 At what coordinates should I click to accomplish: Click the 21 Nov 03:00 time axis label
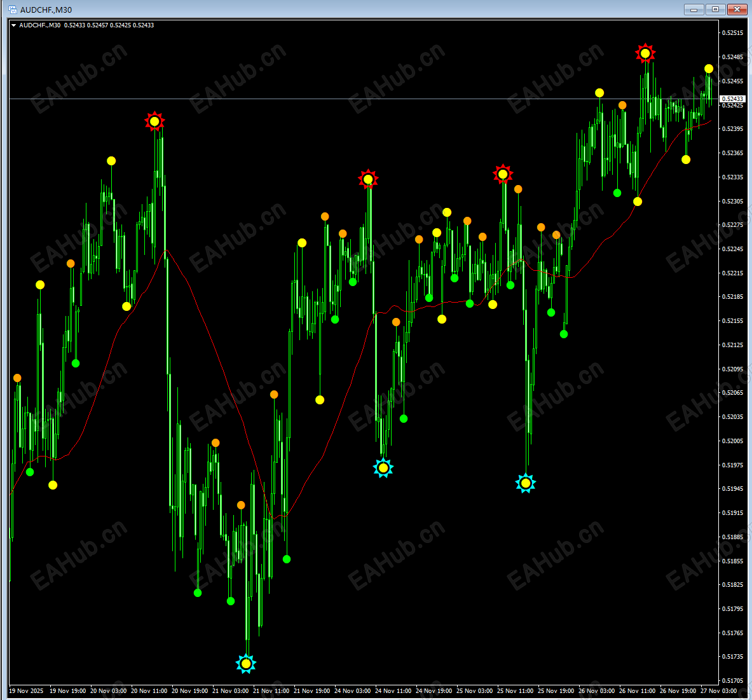[x=231, y=691]
